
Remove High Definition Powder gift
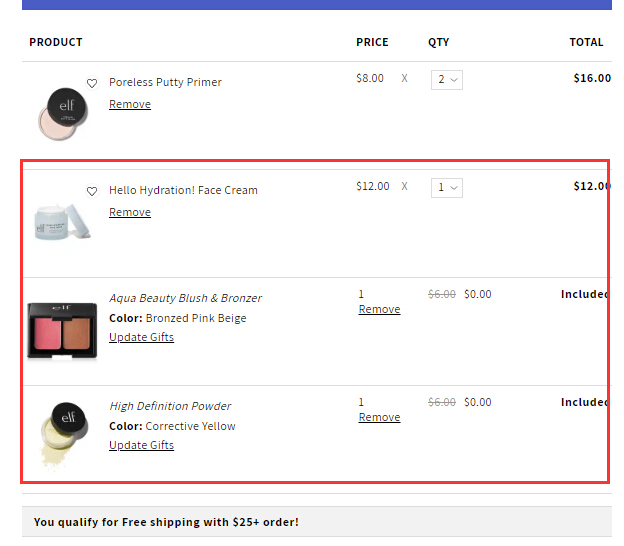pyautogui.click(x=379, y=417)
